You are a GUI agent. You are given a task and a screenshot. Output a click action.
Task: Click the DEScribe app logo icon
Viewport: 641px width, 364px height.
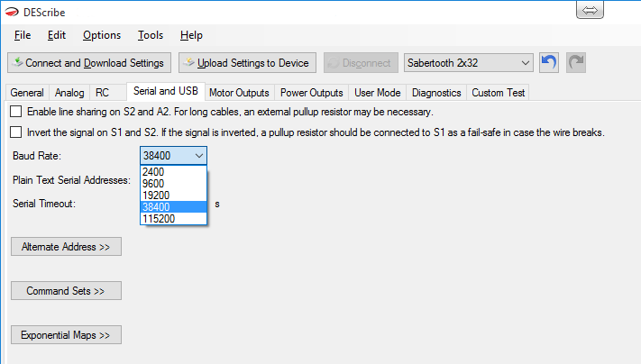pos(12,13)
